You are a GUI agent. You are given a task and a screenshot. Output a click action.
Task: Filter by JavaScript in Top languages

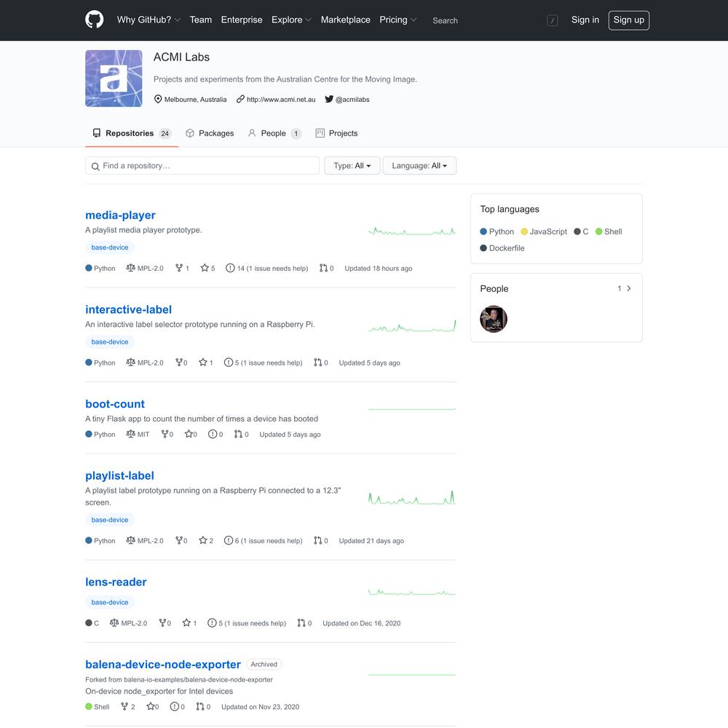(x=544, y=232)
